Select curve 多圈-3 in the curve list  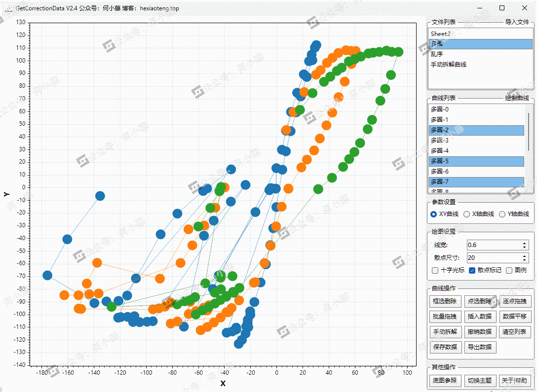tap(440, 141)
